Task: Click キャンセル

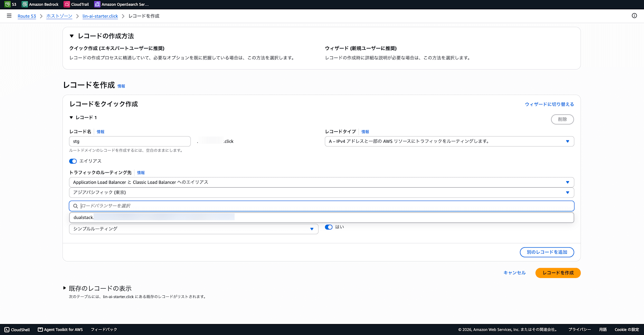Action: [x=515, y=273]
